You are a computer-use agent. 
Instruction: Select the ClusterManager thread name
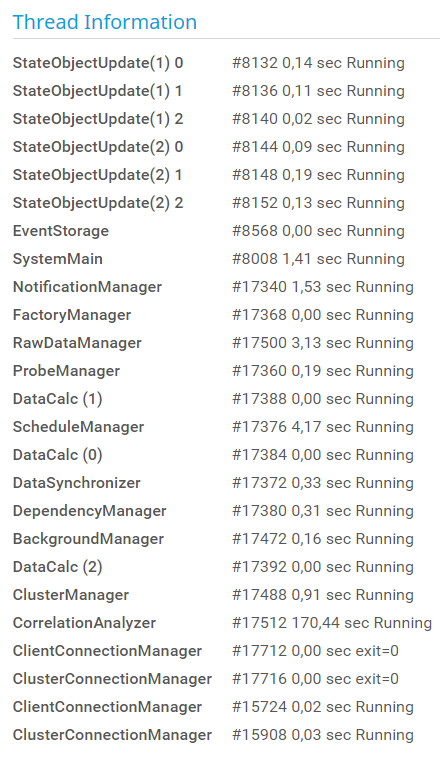coord(71,595)
